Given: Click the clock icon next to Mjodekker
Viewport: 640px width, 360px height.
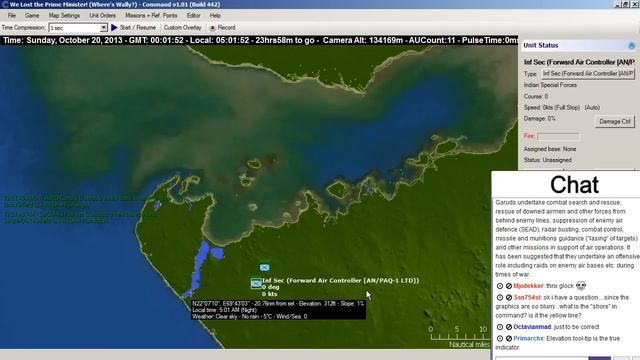Looking at the screenshot, I should (x=500, y=286).
